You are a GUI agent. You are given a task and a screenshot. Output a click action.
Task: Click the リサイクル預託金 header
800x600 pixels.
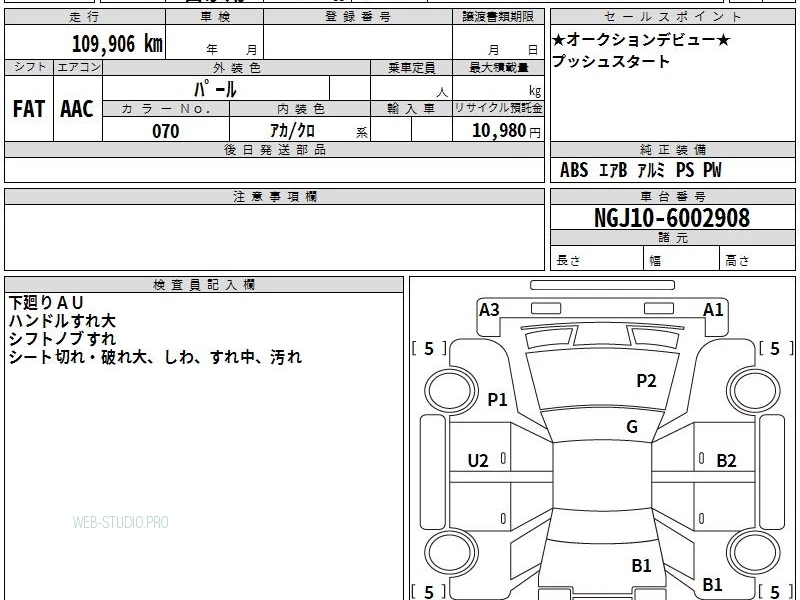[498, 108]
